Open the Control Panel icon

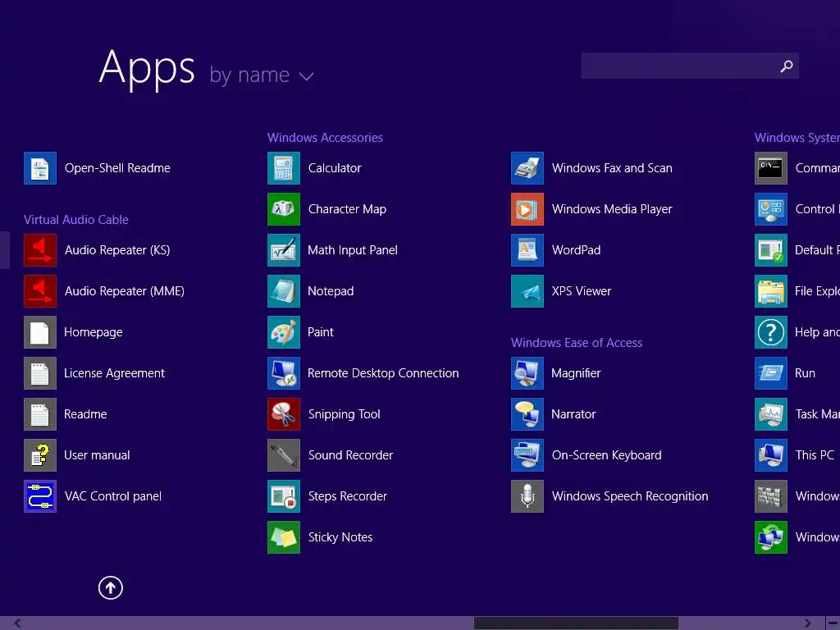[x=771, y=209]
